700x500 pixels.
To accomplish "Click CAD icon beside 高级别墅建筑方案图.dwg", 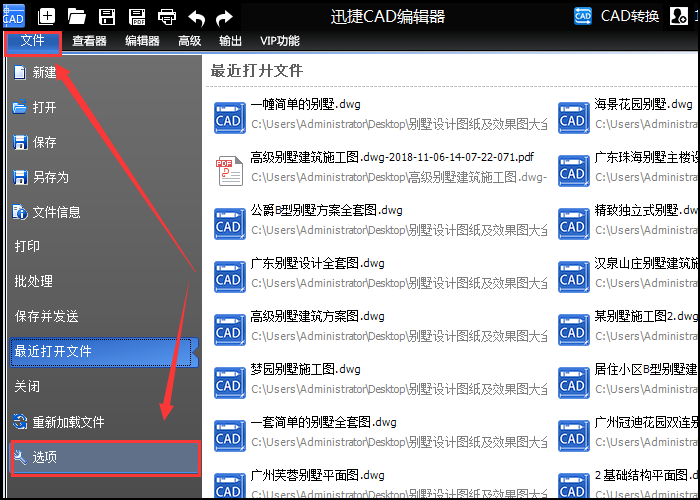I will 229,330.
